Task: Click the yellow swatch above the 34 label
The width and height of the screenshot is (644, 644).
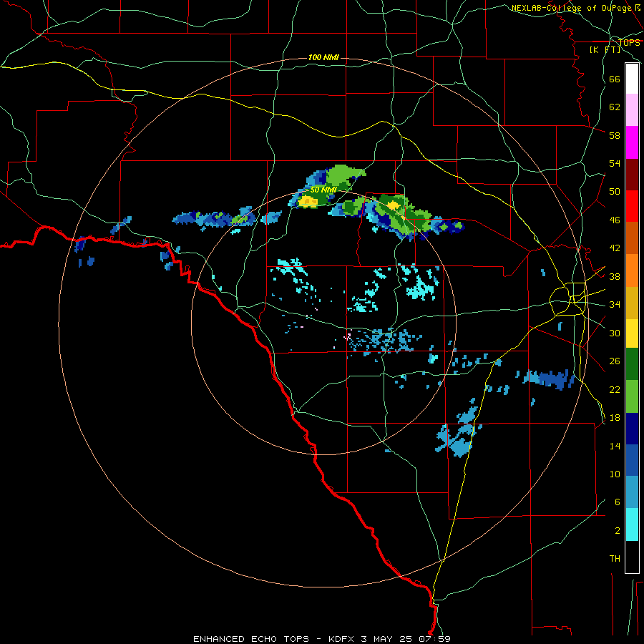Action: [632, 333]
